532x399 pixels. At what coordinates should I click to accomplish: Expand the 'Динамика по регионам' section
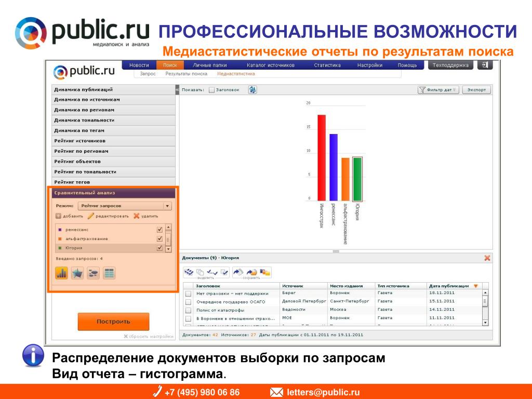pyautogui.click(x=113, y=110)
